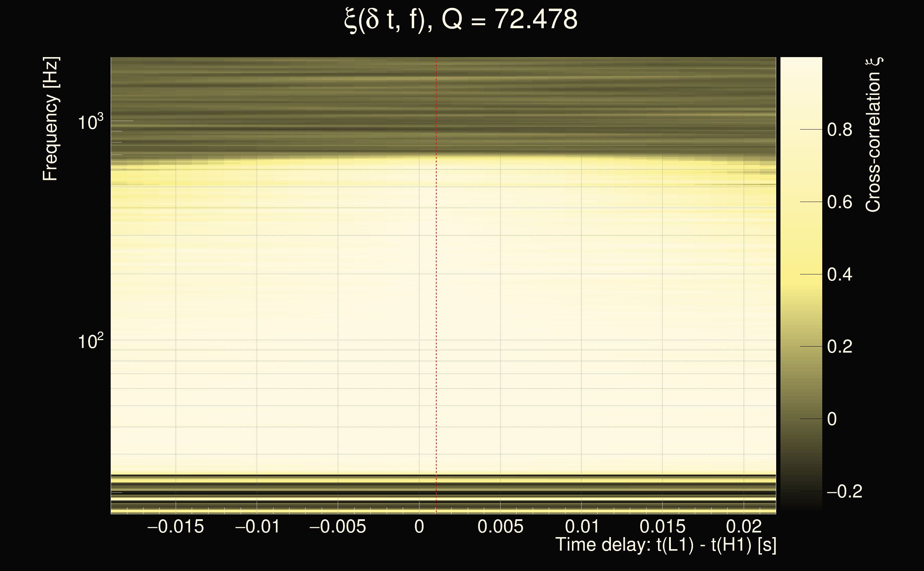Click the plot title showing Q = 72.478
Screen dimensions: 924x571
461,20
